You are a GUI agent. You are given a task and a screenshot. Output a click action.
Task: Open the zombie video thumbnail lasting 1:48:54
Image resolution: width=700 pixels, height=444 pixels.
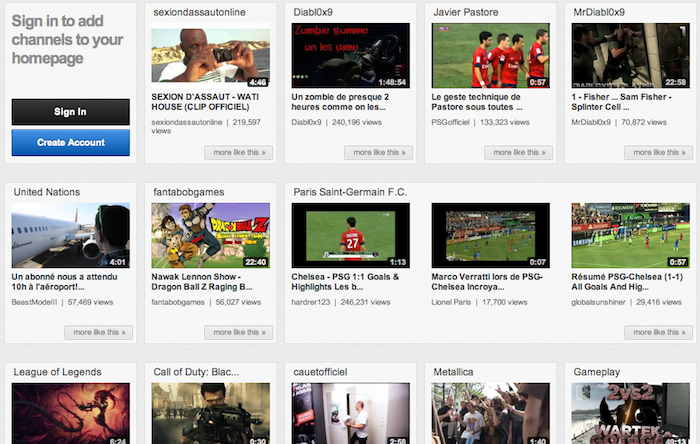click(350, 55)
